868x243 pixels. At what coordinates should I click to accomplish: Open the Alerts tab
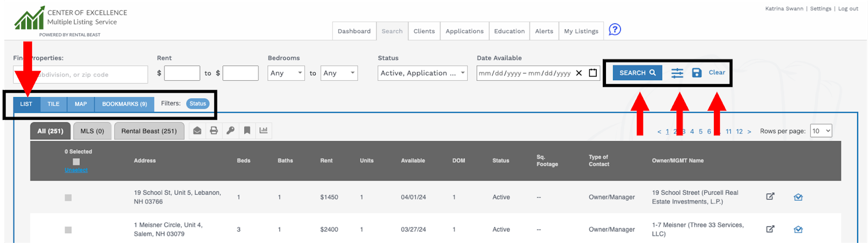(x=544, y=31)
